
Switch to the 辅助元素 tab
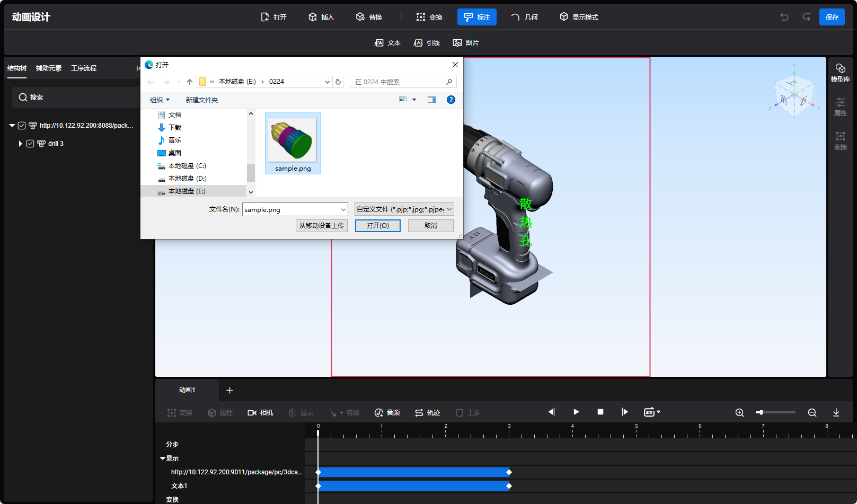49,68
